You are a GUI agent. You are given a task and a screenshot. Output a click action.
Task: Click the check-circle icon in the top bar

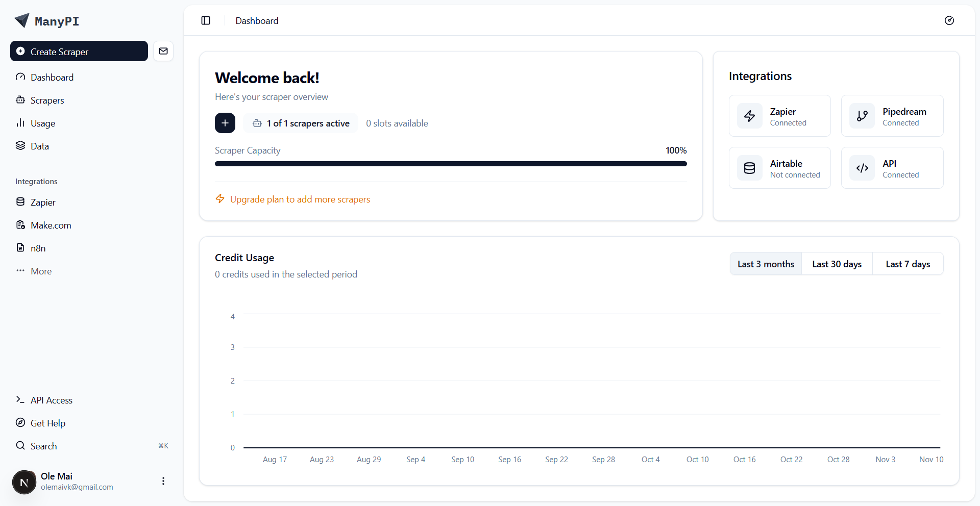949,20
